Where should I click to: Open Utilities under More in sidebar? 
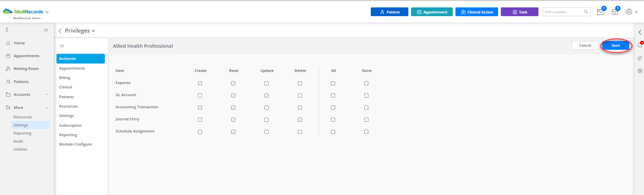click(x=21, y=149)
